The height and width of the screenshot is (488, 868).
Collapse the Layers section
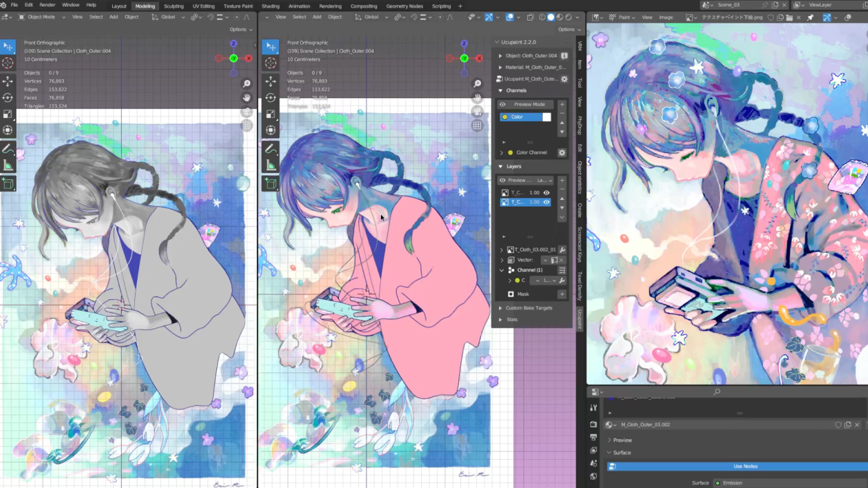(500, 166)
